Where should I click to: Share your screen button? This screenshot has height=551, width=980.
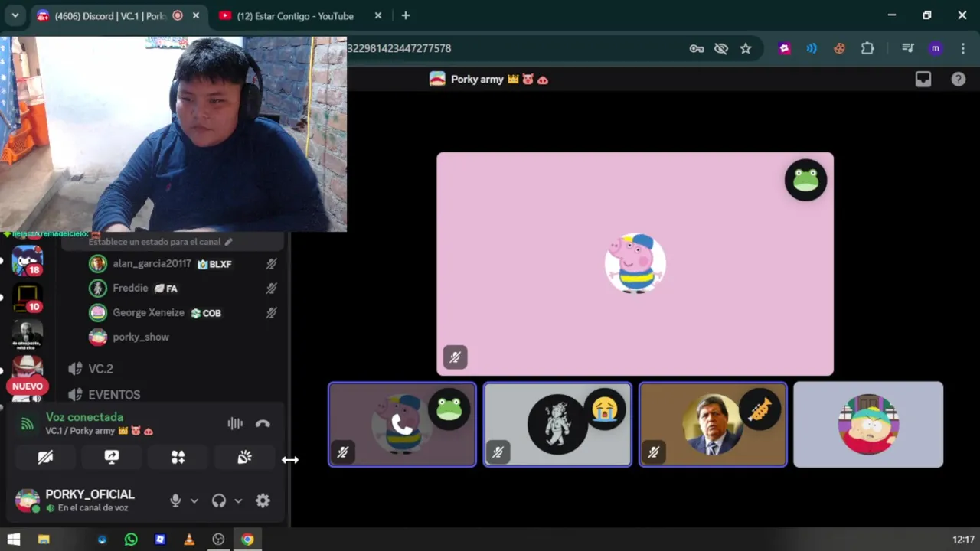[112, 457]
